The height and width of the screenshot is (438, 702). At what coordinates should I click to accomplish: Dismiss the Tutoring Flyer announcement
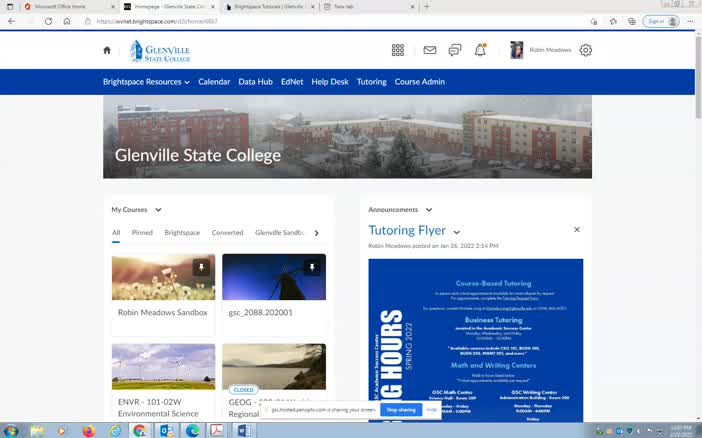pos(577,230)
